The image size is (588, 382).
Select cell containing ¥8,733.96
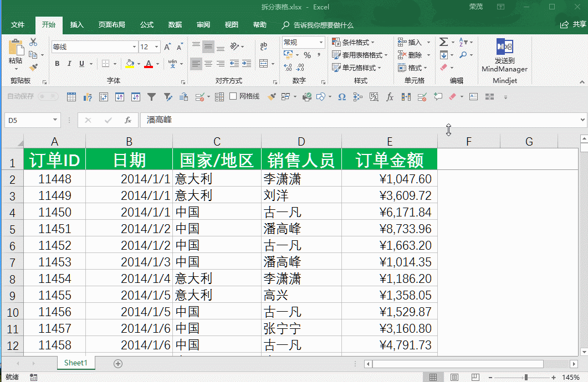[389, 229]
